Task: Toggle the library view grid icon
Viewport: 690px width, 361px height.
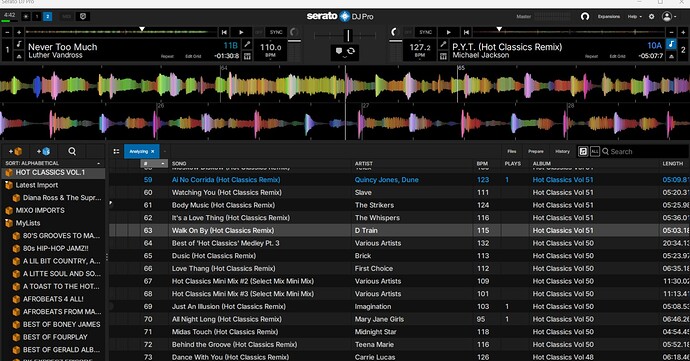Action: (x=116, y=151)
